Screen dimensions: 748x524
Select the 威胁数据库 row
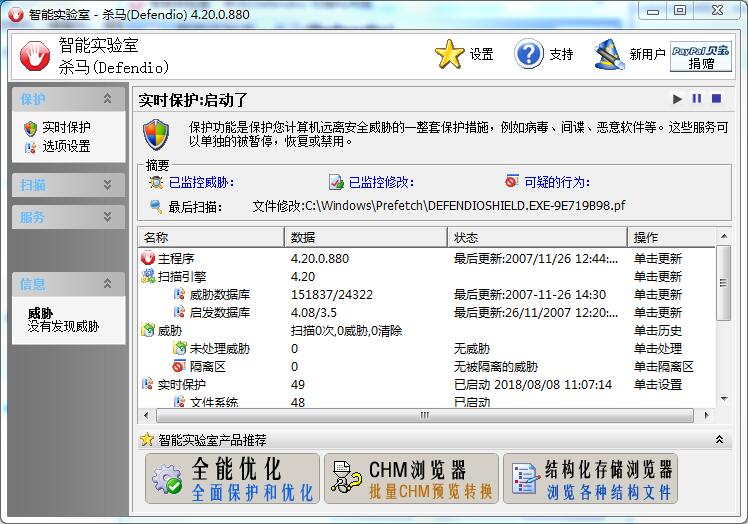click(426, 295)
